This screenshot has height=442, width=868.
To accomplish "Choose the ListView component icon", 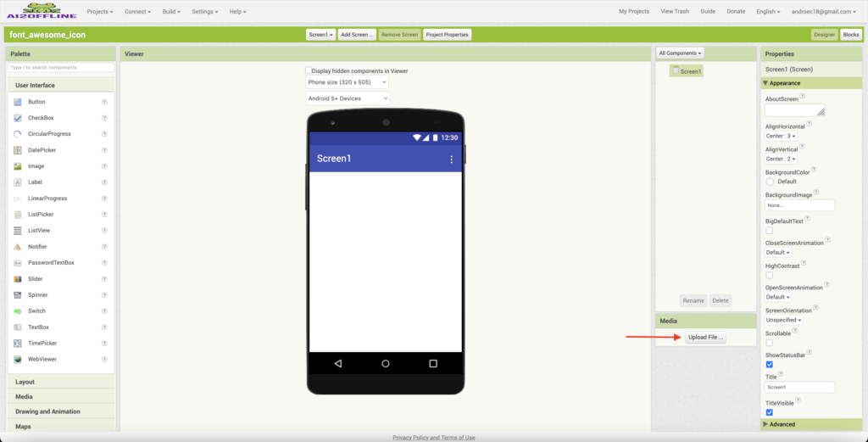I will click(x=18, y=231).
